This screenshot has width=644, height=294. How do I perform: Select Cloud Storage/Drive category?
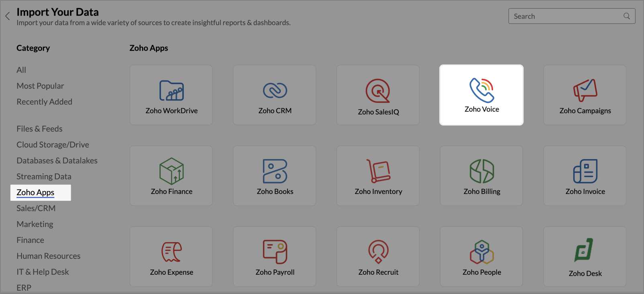click(53, 145)
